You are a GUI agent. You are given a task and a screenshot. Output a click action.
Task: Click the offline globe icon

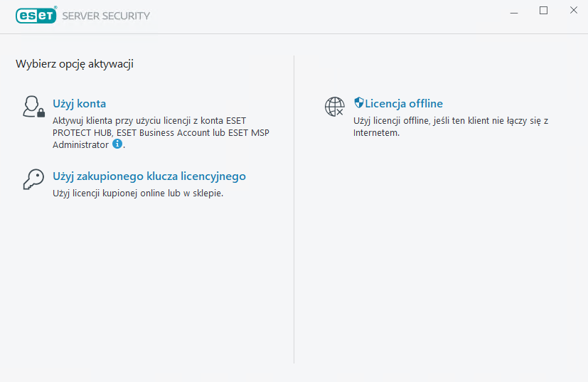(334, 107)
